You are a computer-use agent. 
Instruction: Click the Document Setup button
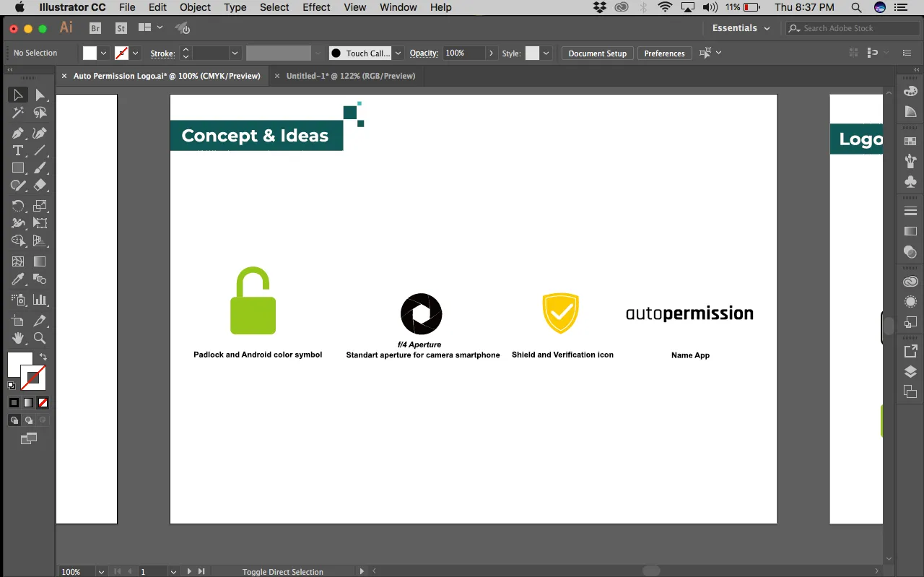597,53
